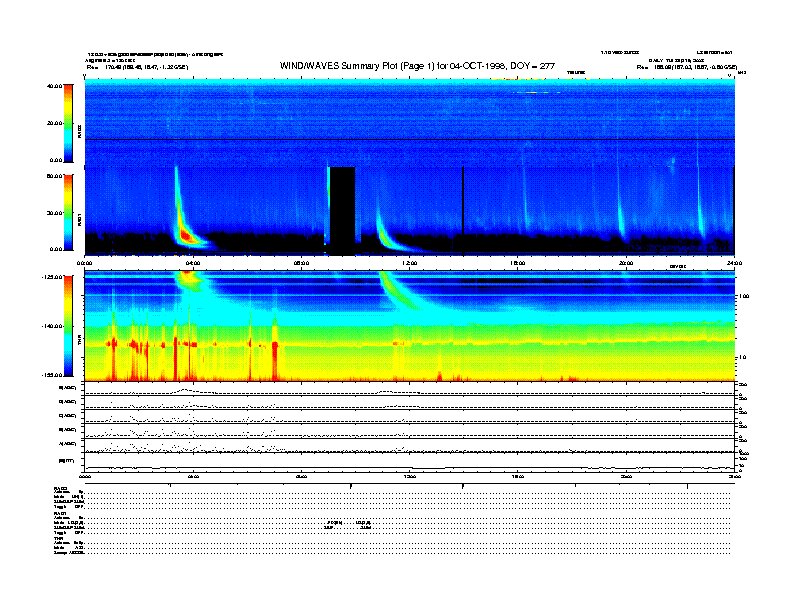
Task: Select the RAD1 panel color scale bar
Action: [68, 212]
